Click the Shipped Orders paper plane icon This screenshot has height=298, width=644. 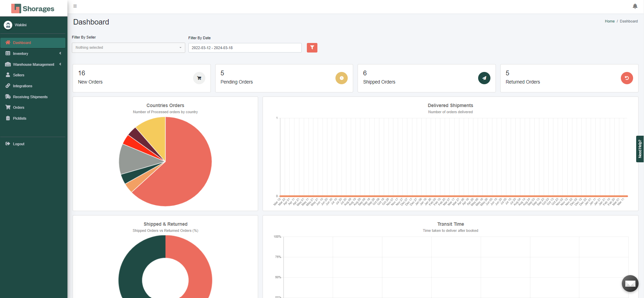pyautogui.click(x=484, y=78)
